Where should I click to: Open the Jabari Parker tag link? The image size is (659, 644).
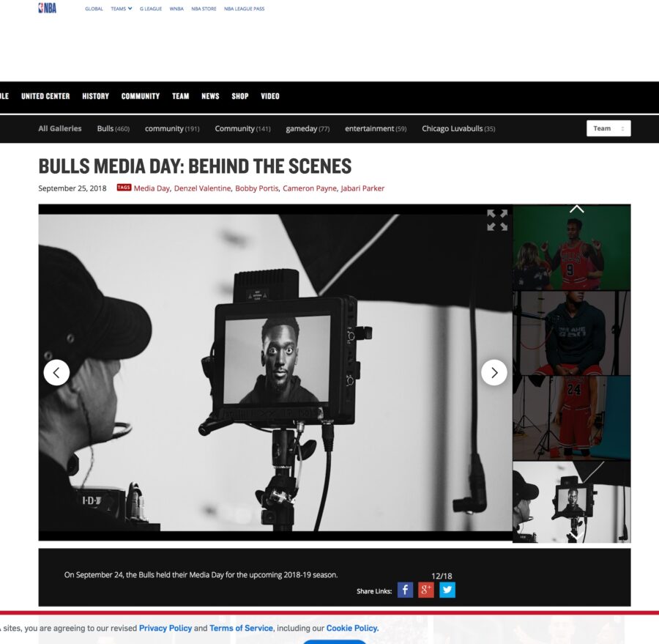tap(362, 188)
